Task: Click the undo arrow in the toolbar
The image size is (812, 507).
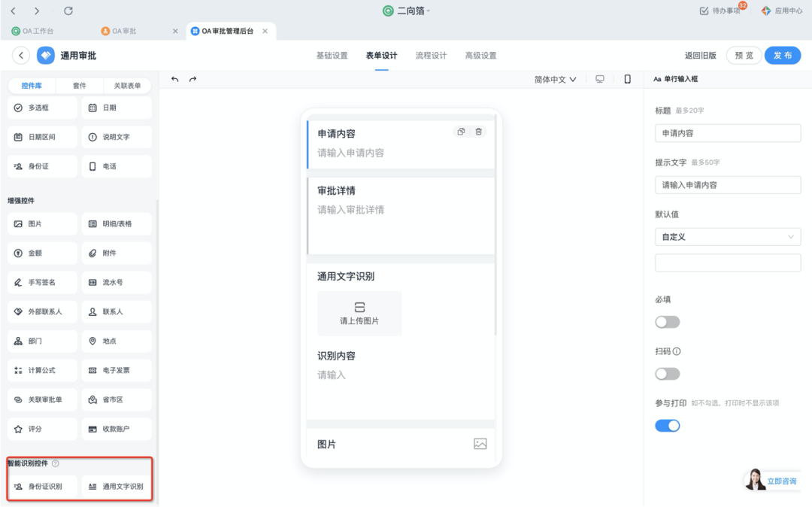Action: tap(175, 79)
